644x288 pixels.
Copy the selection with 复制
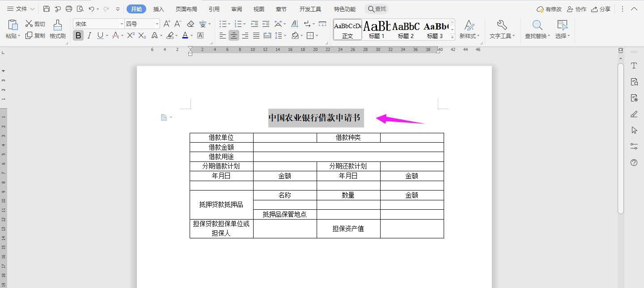pyautogui.click(x=35, y=35)
